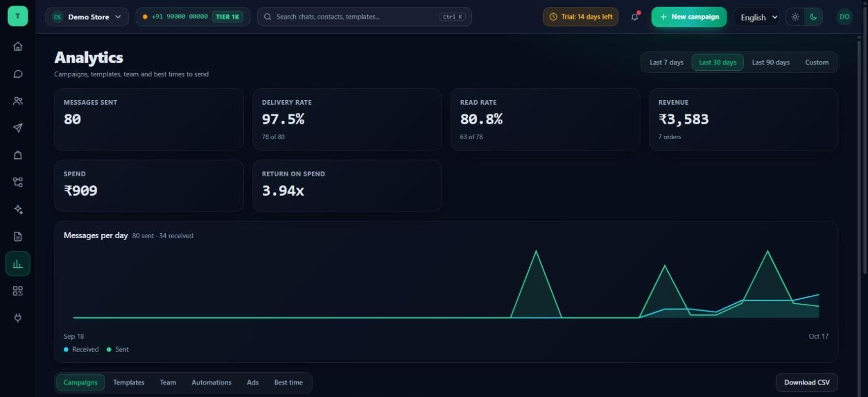868x397 pixels.
Task: Open the Templates document icon in sidebar
Action: (18, 236)
